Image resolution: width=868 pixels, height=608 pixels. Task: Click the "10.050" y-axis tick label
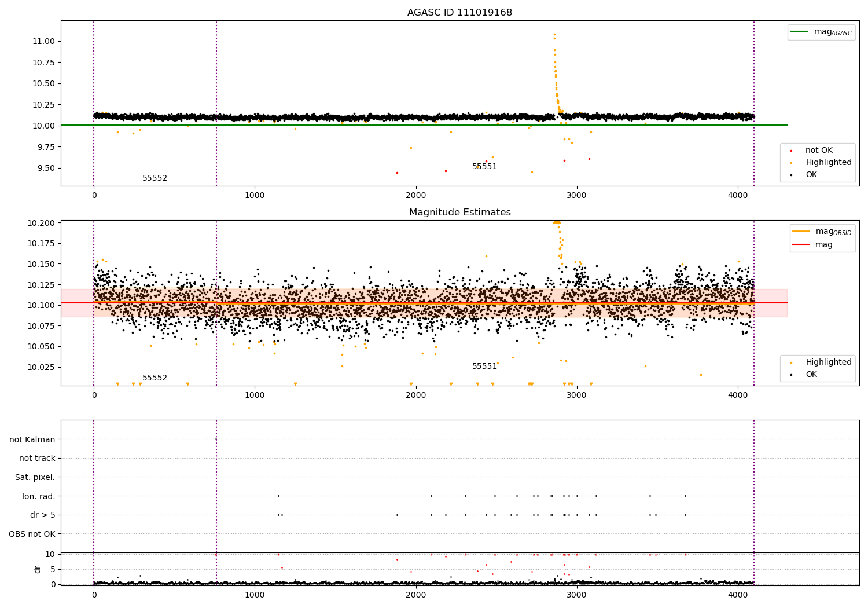(41, 346)
